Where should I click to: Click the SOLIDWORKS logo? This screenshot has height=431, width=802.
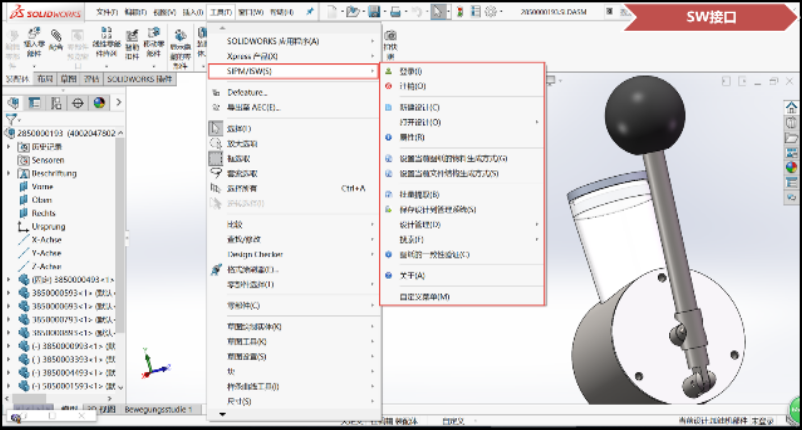[45, 12]
